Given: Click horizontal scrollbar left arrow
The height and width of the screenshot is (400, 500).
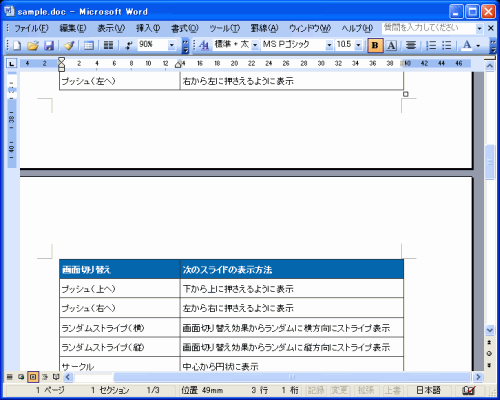Looking at the screenshot, I should tap(68, 377).
